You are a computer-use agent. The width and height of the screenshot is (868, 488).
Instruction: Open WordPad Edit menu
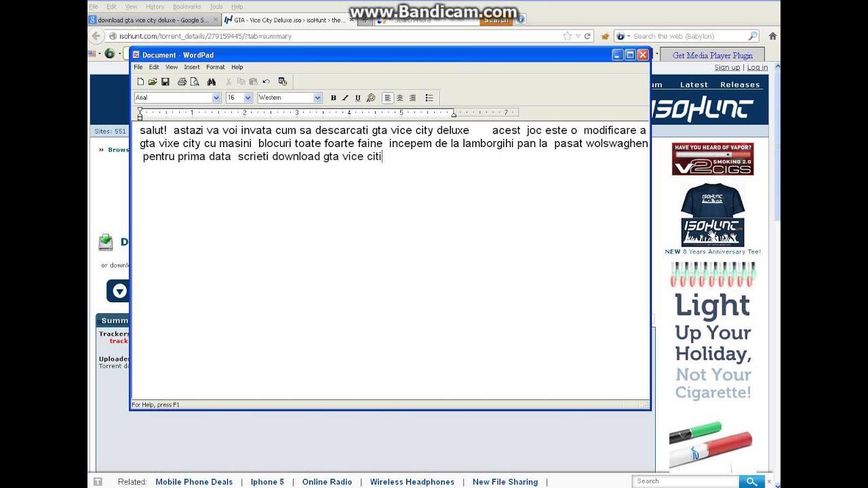click(x=154, y=67)
